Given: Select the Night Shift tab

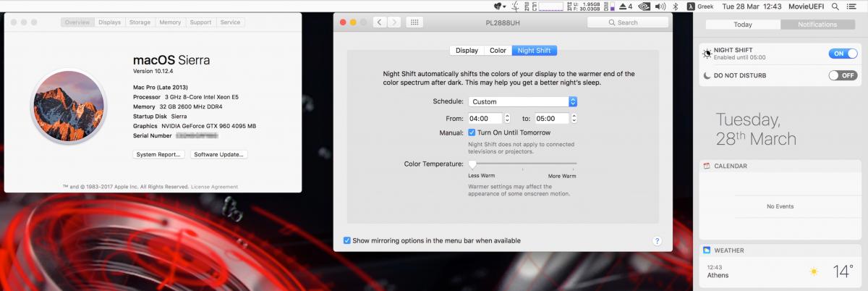Looking at the screenshot, I should click(535, 51).
